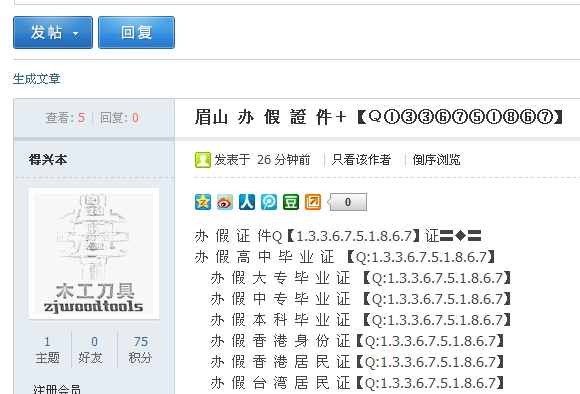The width and height of the screenshot is (580, 394).
Task: Click the line 办假中专毕业证
Action: pos(361,299)
